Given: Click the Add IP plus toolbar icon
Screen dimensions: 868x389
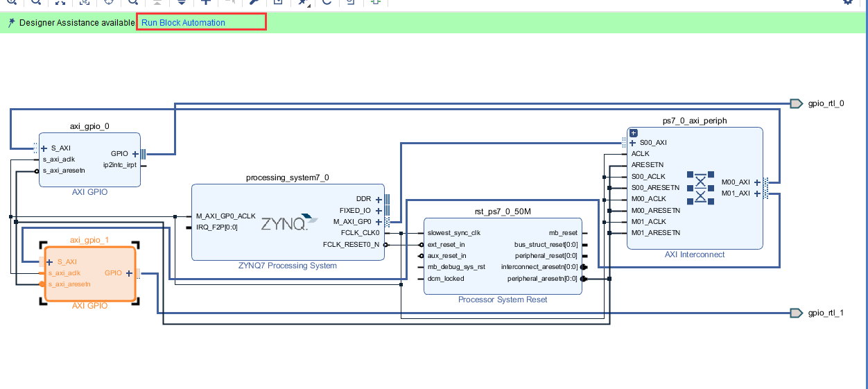Looking at the screenshot, I should point(206,2).
